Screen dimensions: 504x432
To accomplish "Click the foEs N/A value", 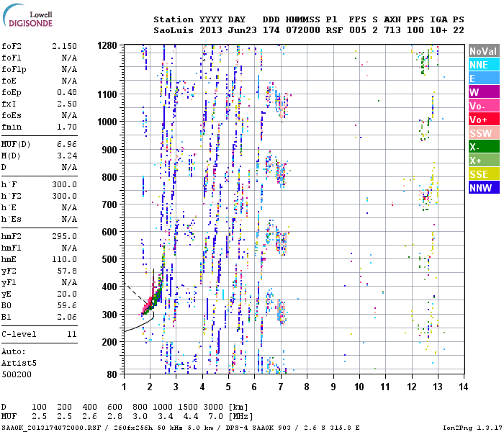I will coord(69,115).
